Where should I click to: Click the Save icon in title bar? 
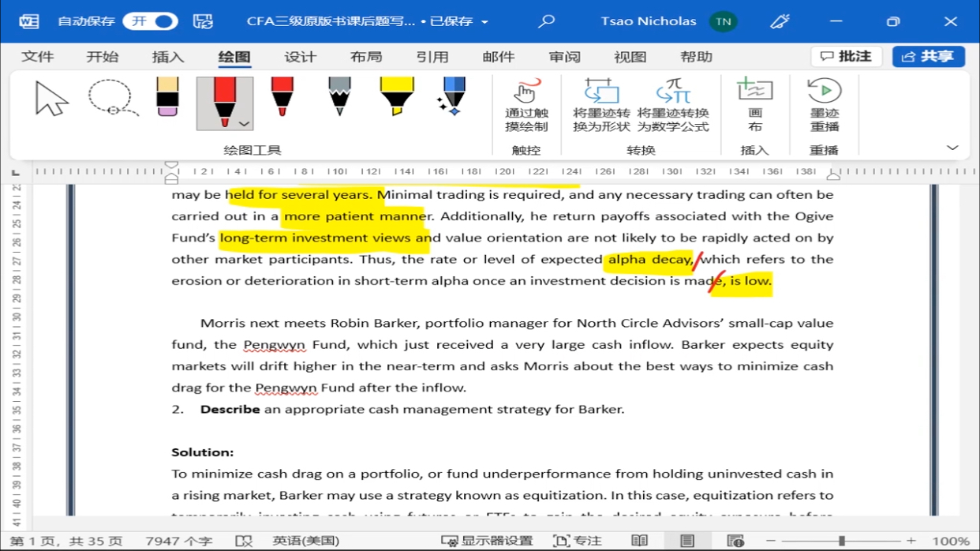coord(203,21)
